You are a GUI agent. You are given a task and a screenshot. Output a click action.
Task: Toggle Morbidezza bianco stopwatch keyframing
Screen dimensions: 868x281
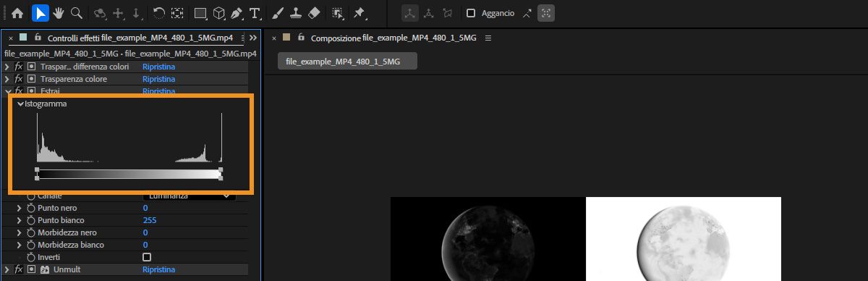[31, 245]
